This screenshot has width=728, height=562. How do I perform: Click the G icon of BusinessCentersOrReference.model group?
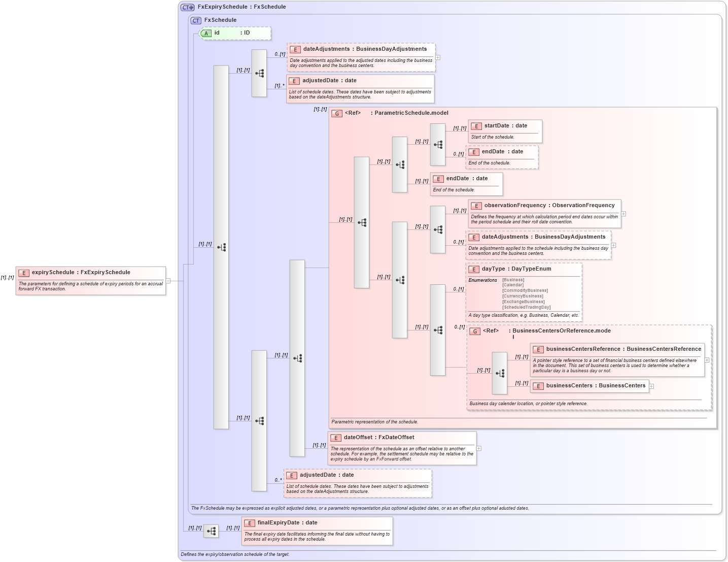[475, 332]
